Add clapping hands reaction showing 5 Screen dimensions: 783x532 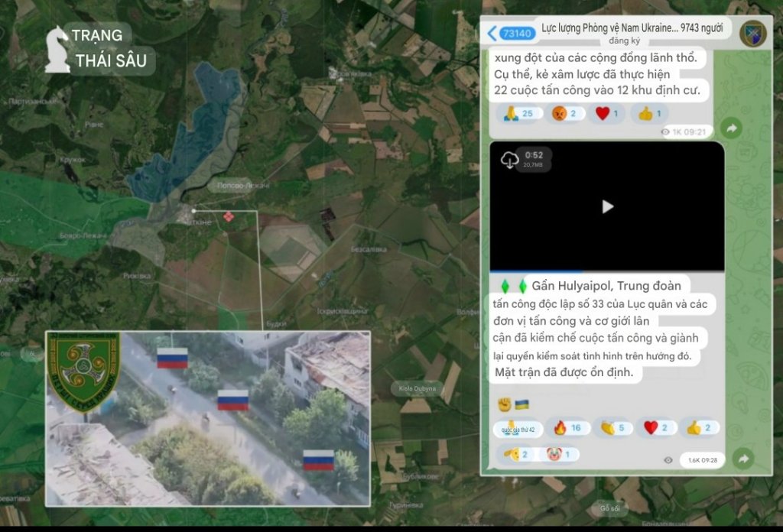tap(615, 428)
